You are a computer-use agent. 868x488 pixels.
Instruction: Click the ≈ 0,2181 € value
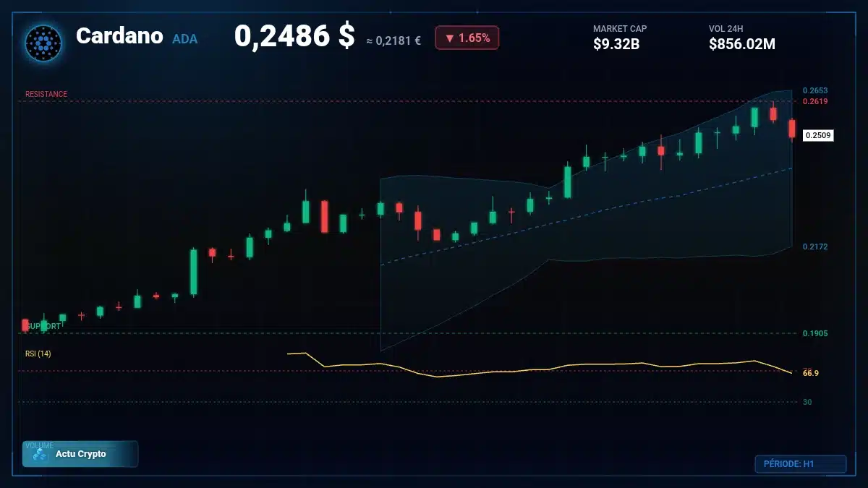coord(393,40)
